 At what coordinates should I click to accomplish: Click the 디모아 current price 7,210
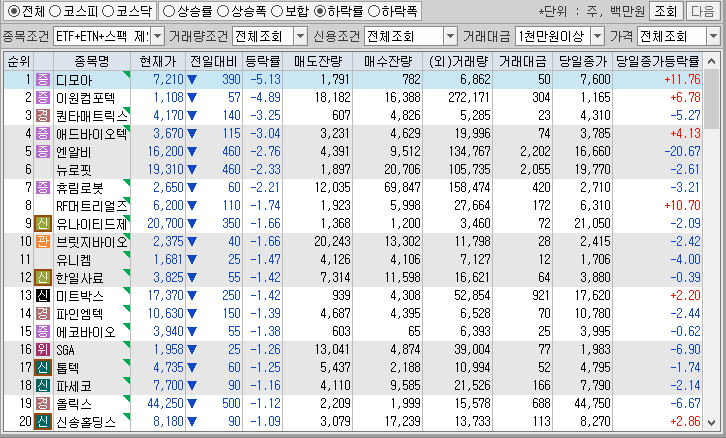pos(168,80)
